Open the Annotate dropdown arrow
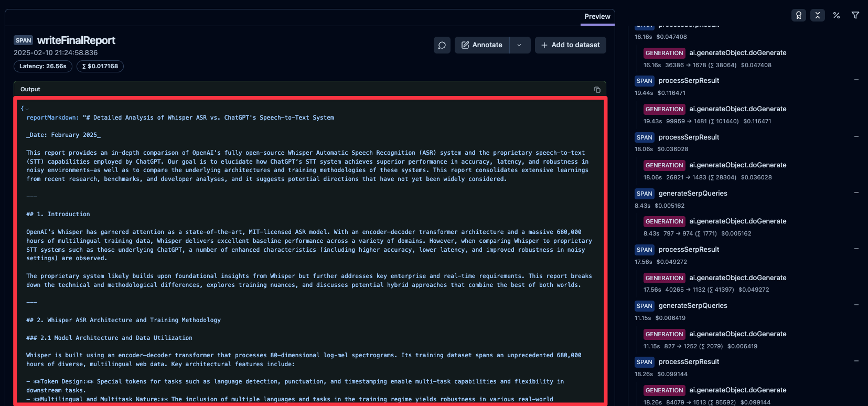 click(519, 45)
